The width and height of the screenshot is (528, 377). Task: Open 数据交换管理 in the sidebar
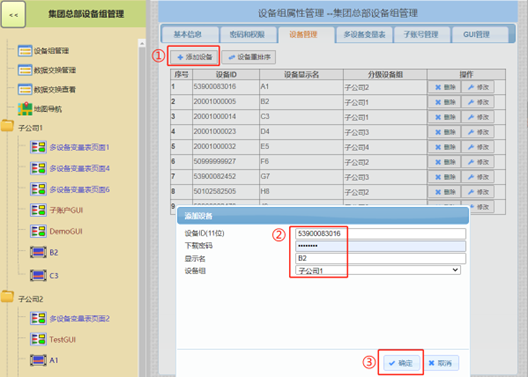pyautogui.click(x=46, y=70)
